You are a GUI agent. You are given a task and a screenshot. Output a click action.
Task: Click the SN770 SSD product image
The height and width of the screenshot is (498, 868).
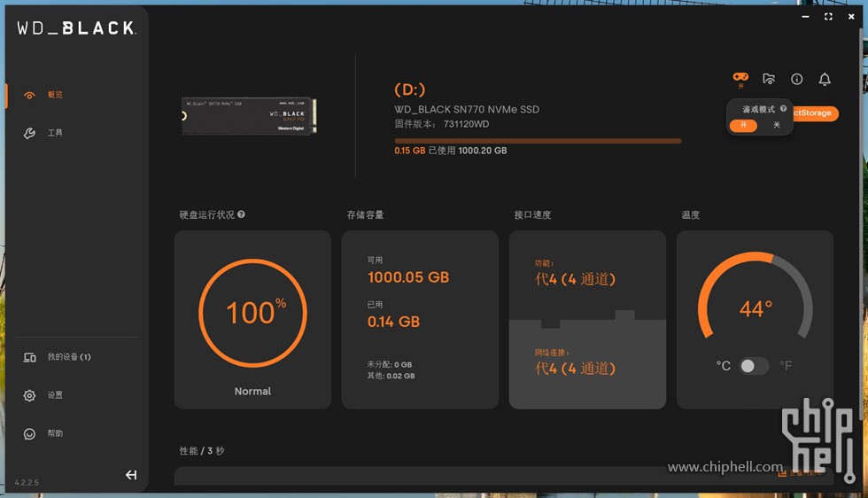pos(249,116)
